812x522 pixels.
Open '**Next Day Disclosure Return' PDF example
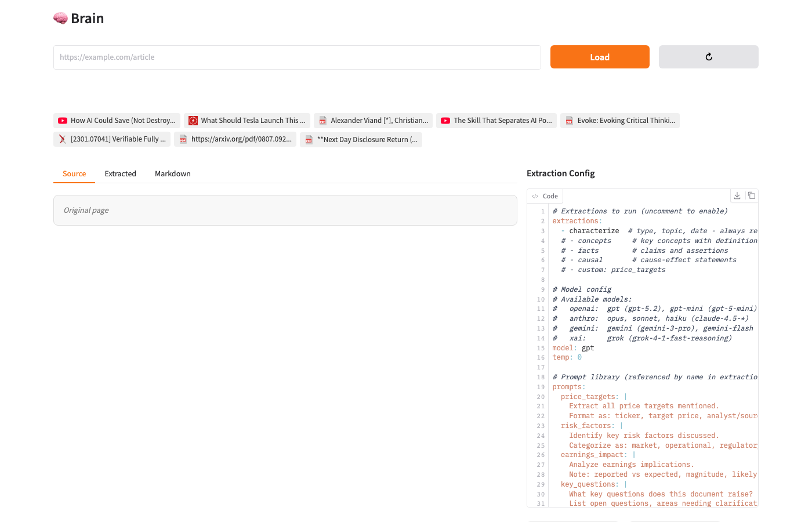coord(361,140)
